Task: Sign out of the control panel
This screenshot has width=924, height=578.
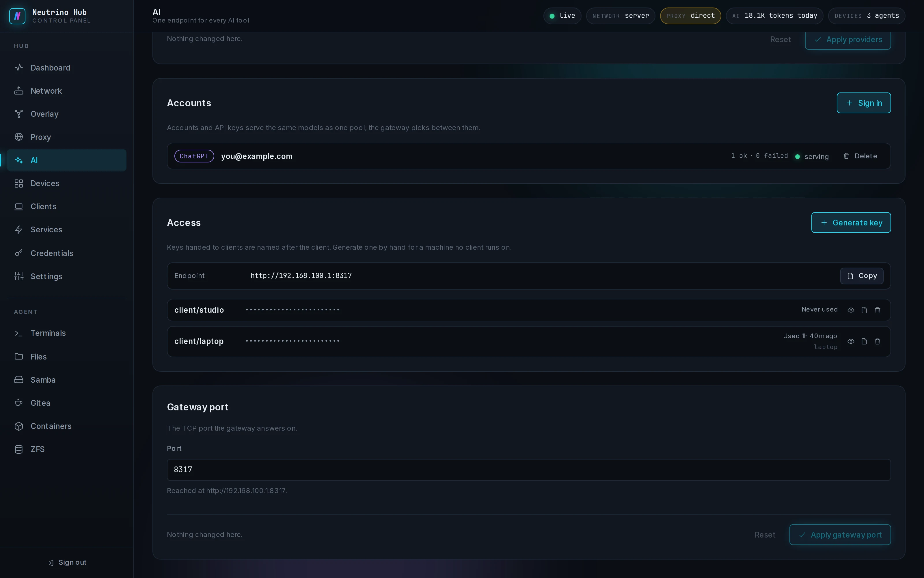Action: 66,562
